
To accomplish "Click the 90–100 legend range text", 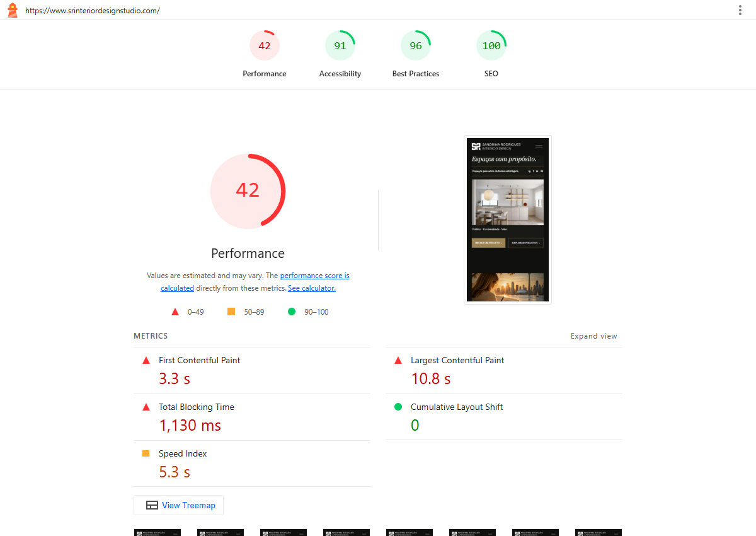I will tap(317, 312).
